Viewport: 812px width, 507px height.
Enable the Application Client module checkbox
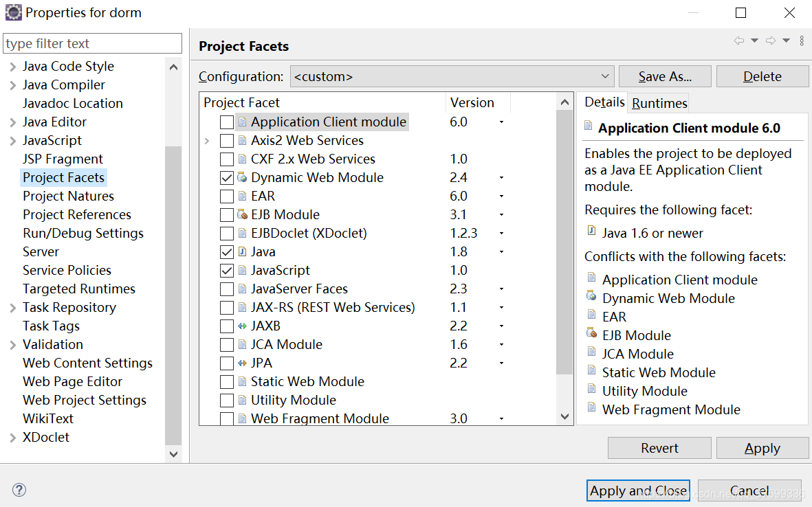[227, 122]
